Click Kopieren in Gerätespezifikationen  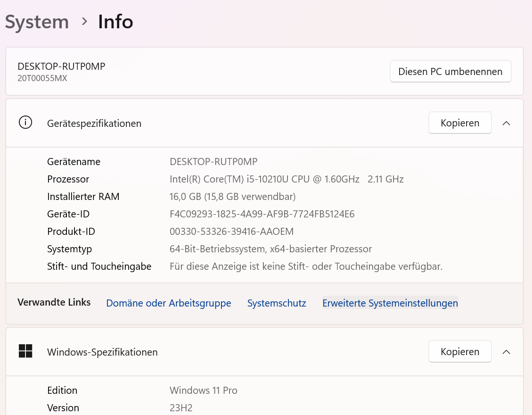460,123
